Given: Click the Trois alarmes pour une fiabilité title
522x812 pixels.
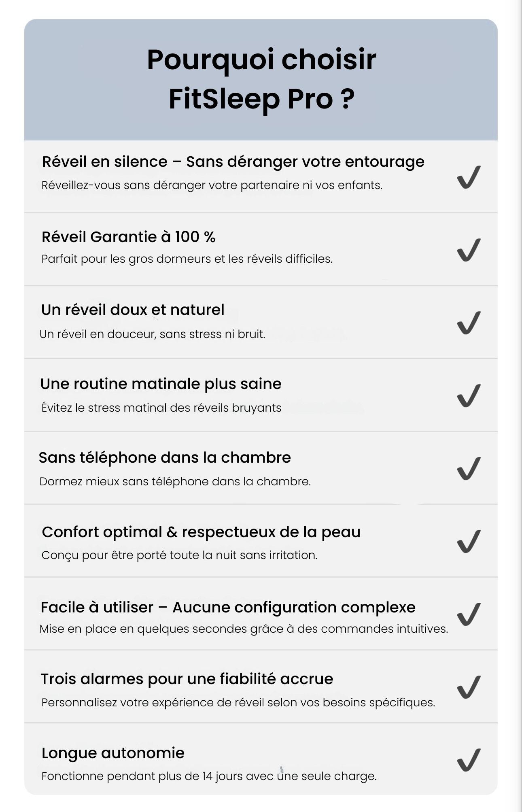Looking at the screenshot, I should (x=187, y=679).
